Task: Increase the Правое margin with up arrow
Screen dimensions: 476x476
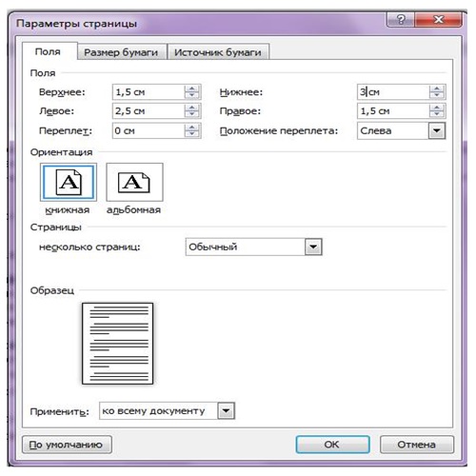Action: click(x=437, y=108)
